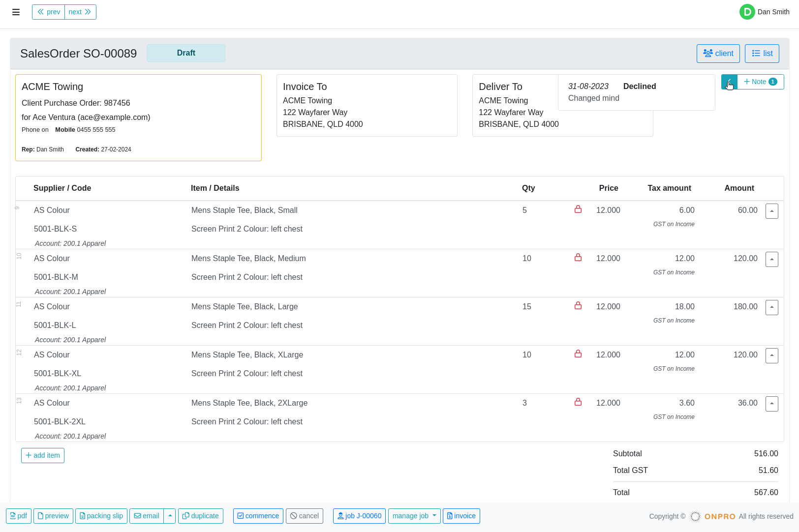
Task: Click quantity 15 in Large row
Action: (526, 307)
